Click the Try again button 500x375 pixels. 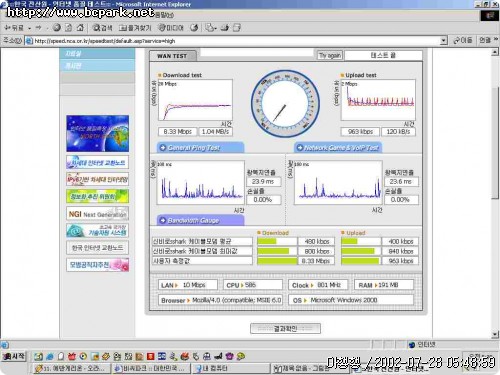point(329,55)
